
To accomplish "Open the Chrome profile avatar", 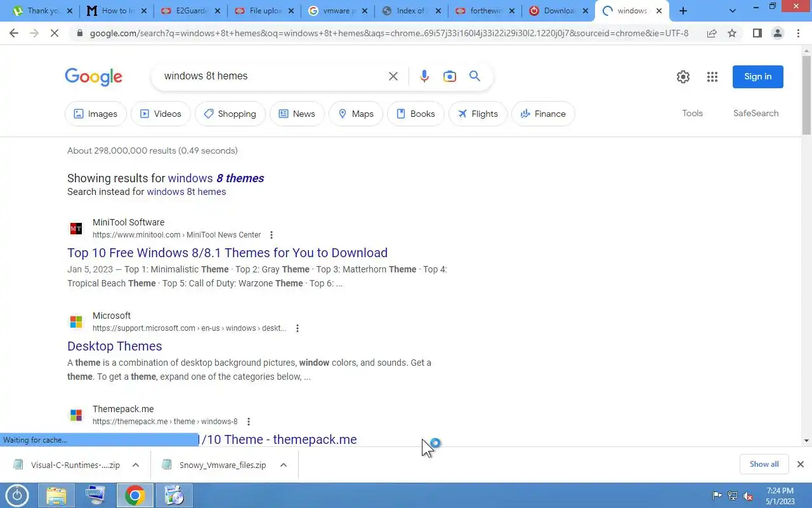I will (777, 33).
